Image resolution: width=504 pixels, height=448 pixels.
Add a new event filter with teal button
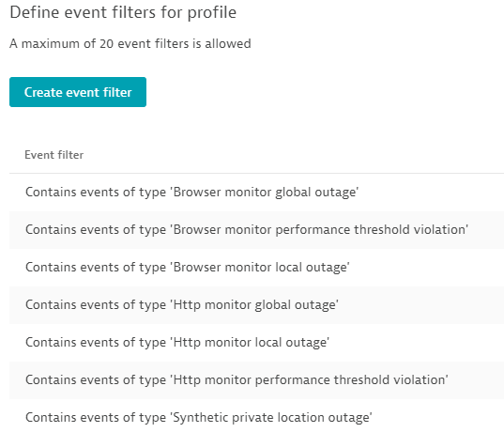pyautogui.click(x=78, y=92)
